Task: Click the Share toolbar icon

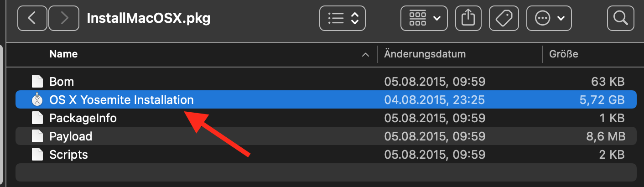Action: coord(468,18)
